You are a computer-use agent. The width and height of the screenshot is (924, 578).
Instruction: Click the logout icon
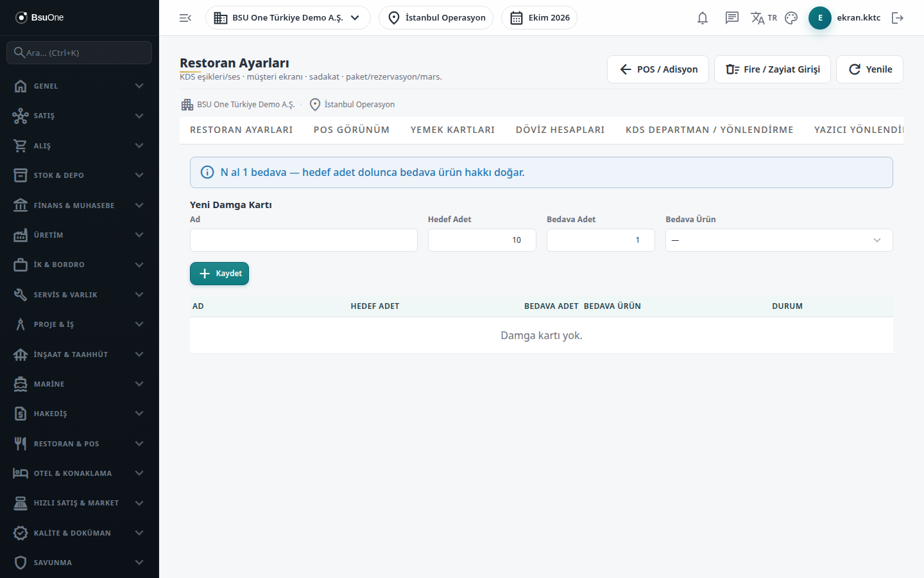pyautogui.click(x=898, y=18)
